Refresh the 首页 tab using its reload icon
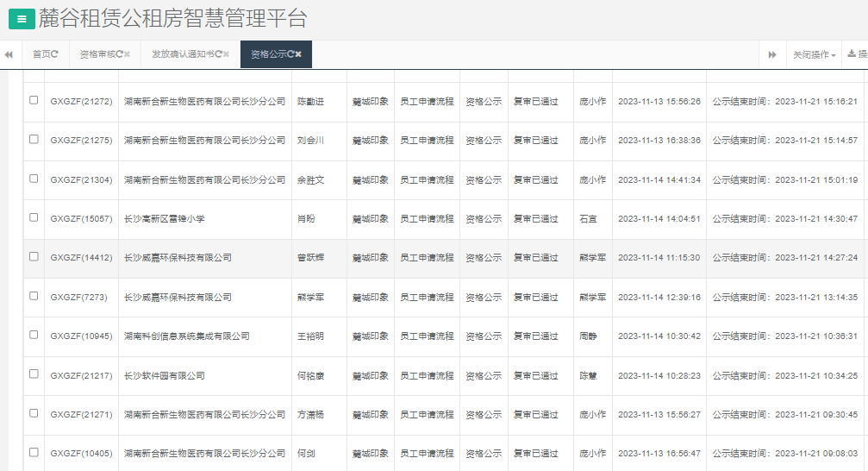This screenshot has width=868, height=471. point(55,54)
